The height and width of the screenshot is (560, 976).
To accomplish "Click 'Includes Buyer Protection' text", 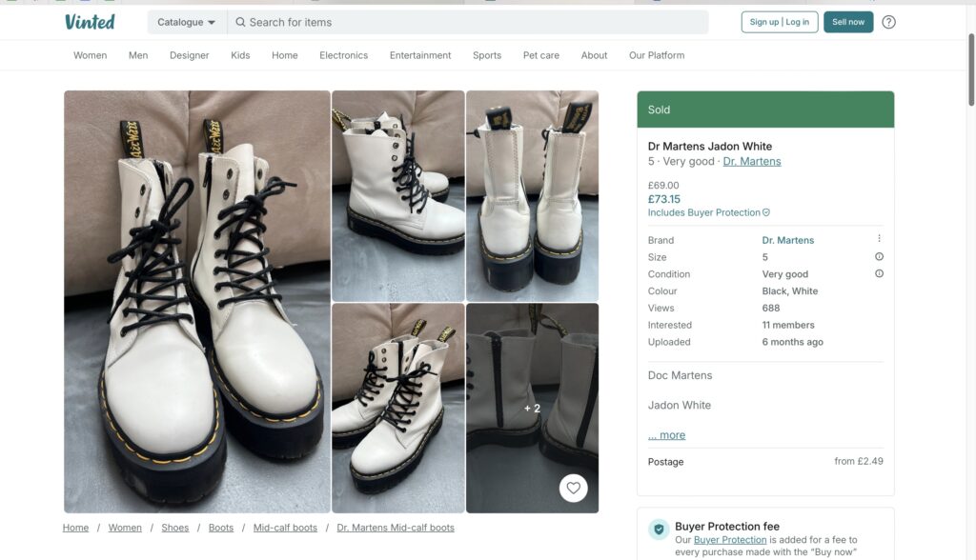I will click(704, 212).
